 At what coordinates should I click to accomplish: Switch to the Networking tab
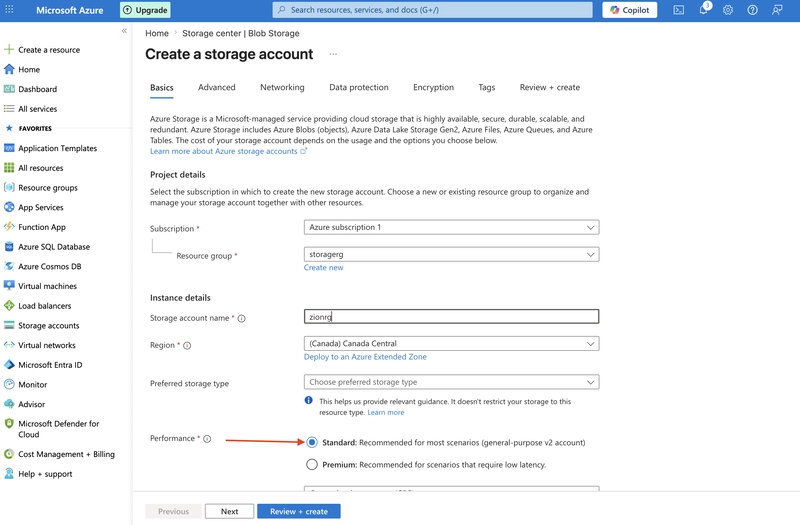click(282, 87)
